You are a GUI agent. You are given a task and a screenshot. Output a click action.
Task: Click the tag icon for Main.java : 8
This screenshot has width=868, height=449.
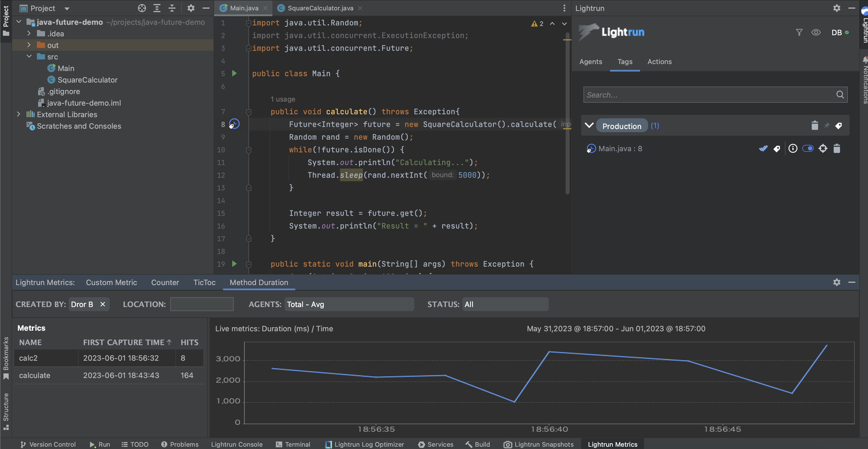777,149
